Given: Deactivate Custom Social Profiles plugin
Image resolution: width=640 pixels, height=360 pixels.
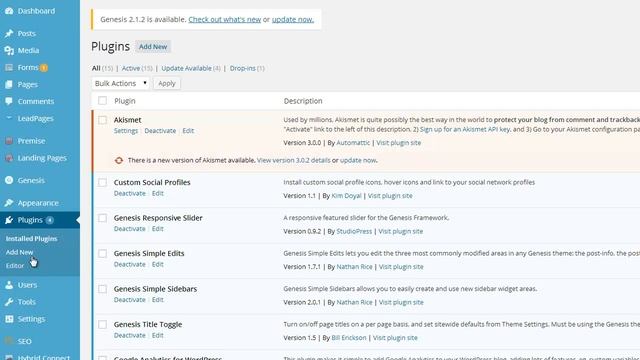Looking at the screenshot, I should (129, 193).
